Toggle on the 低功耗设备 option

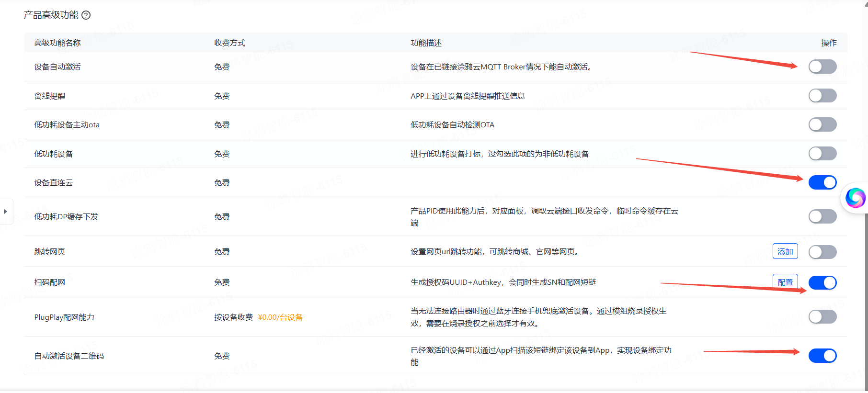[822, 154]
